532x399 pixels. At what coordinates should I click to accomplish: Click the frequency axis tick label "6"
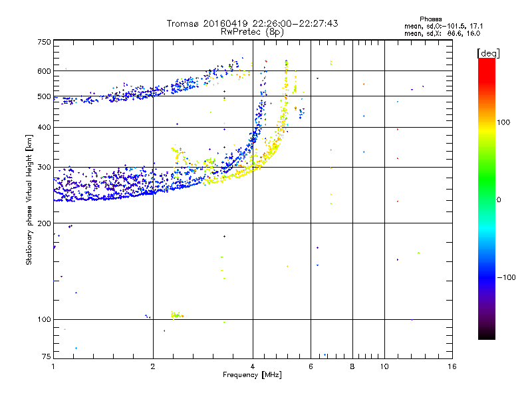click(311, 366)
